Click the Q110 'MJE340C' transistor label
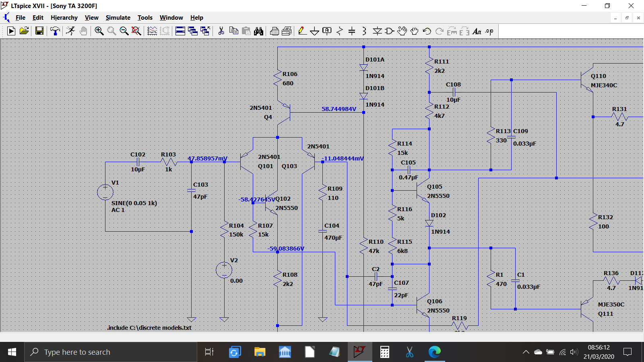Viewport: 644px width, 362px height. coord(604,85)
